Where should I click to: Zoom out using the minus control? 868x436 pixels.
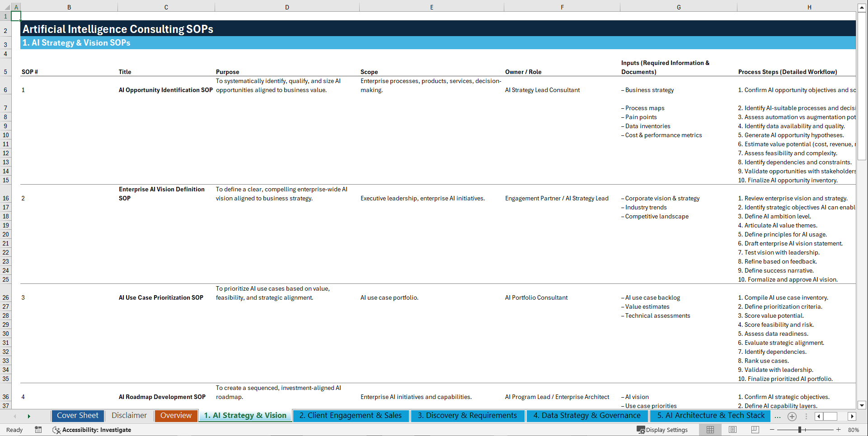(771, 430)
